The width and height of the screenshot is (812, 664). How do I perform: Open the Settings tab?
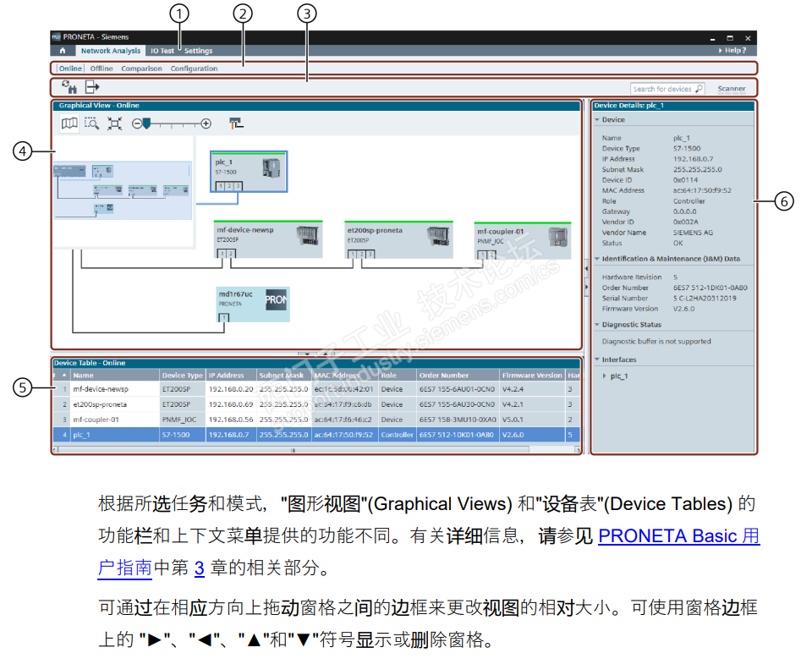[x=198, y=51]
